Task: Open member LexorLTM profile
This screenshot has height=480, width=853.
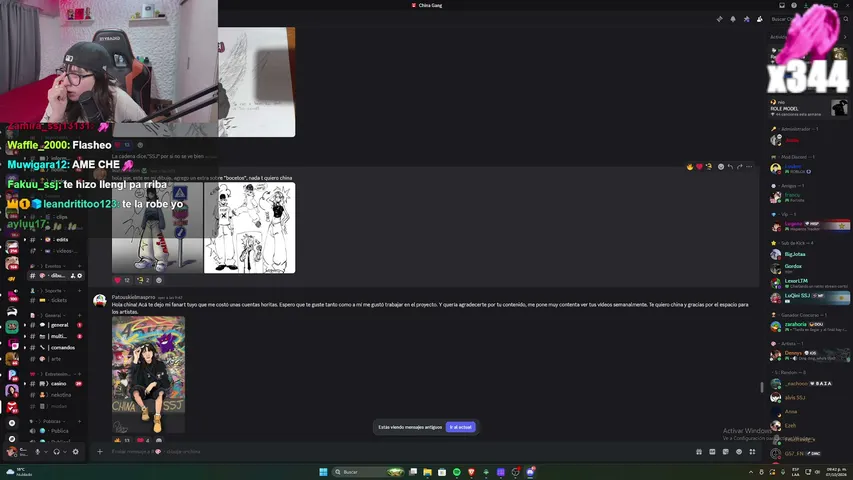Action: point(809,283)
